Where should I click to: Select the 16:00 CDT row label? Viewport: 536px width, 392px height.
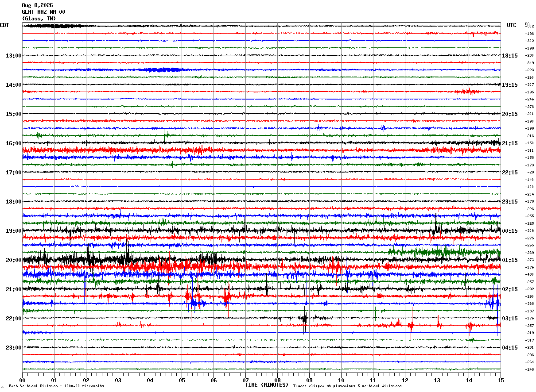click(x=14, y=143)
